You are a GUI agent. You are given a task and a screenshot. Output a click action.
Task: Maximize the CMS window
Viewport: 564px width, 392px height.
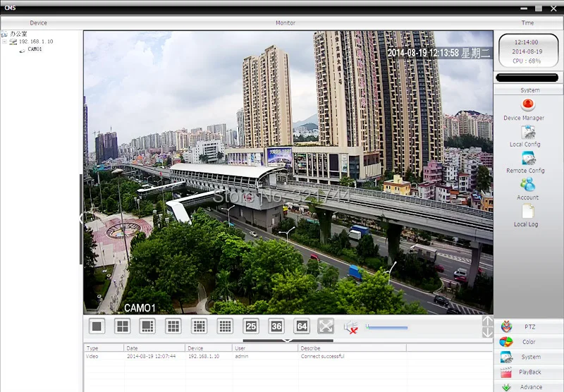[x=539, y=8]
